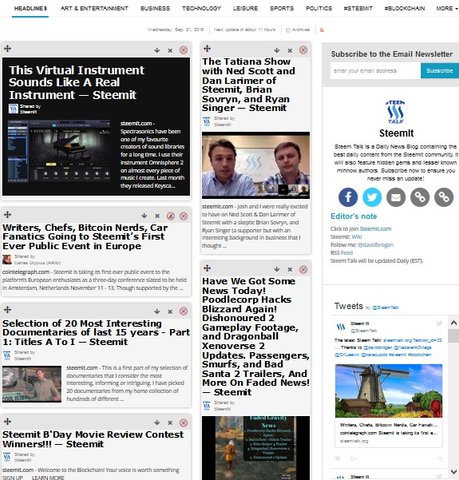Remove the Writers, Chefs article
The height and width of the screenshot is (480, 459).
tap(157, 216)
